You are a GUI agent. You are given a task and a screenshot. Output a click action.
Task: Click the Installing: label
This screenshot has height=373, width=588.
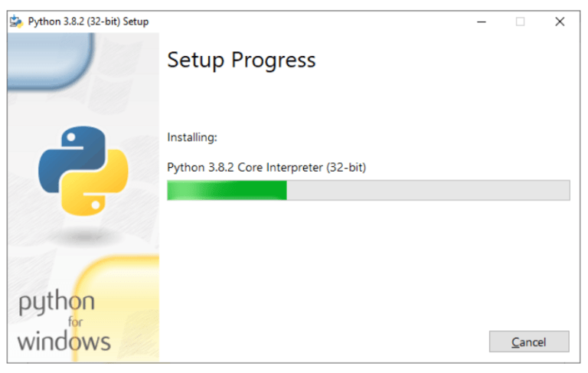pos(192,137)
